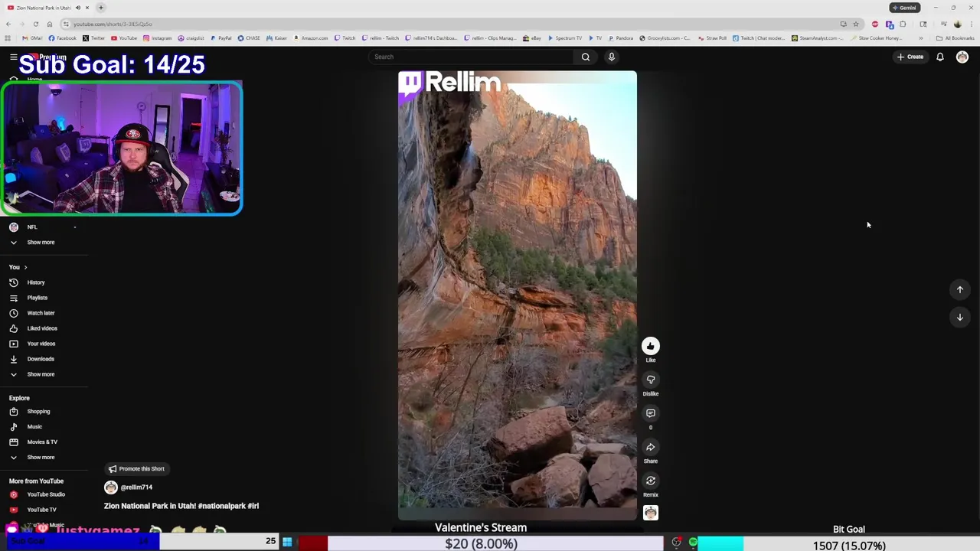Image resolution: width=980 pixels, height=551 pixels.
Task: Share this short video
Action: pyautogui.click(x=650, y=447)
